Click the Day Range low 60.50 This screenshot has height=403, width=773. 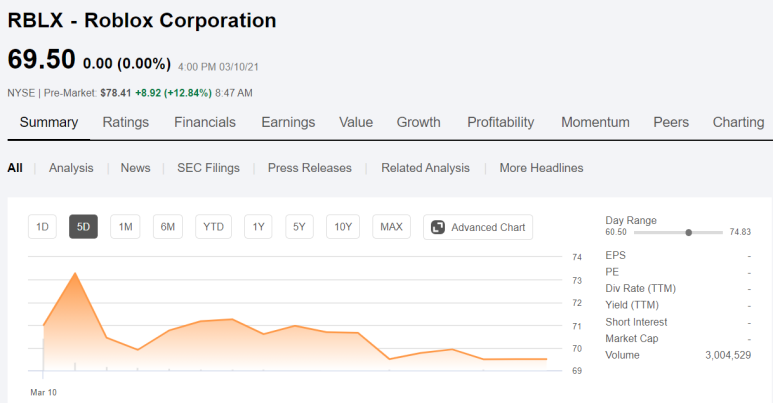(x=616, y=232)
